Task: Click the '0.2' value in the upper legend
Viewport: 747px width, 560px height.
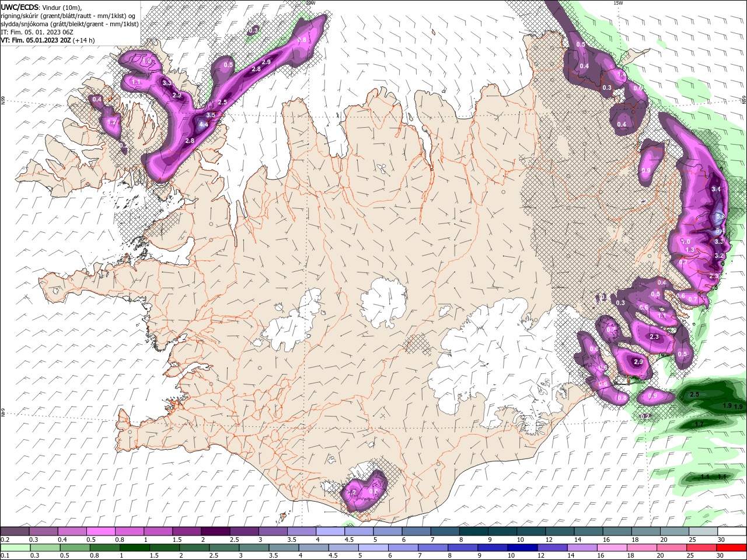Action: tap(5, 540)
